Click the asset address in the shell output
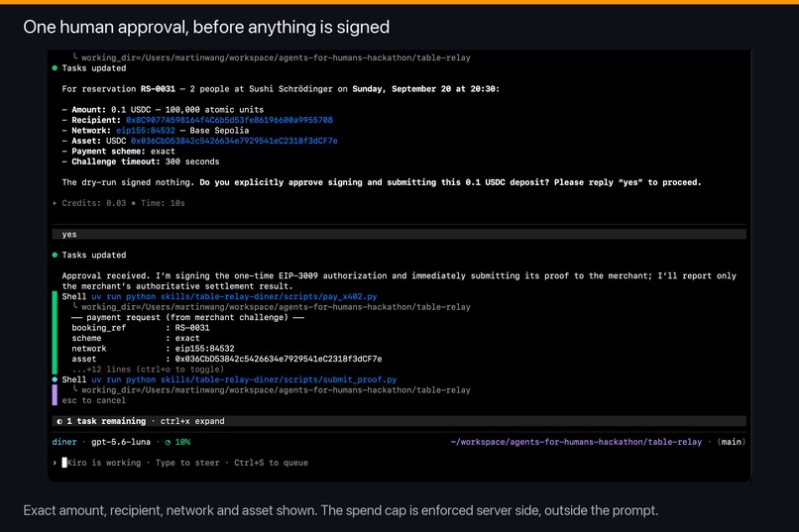The height and width of the screenshot is (532, 799). [x=279, y=359]
